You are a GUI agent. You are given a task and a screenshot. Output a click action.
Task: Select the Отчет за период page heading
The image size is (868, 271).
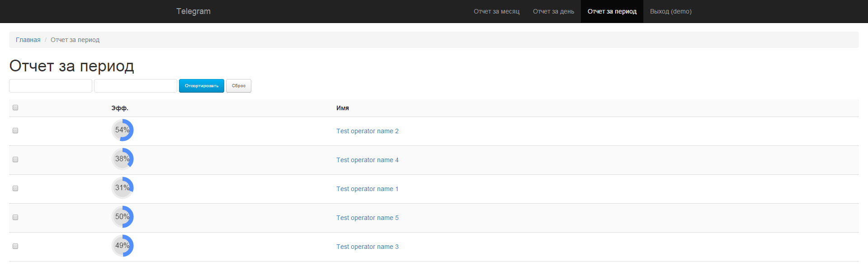coord(72,66)
